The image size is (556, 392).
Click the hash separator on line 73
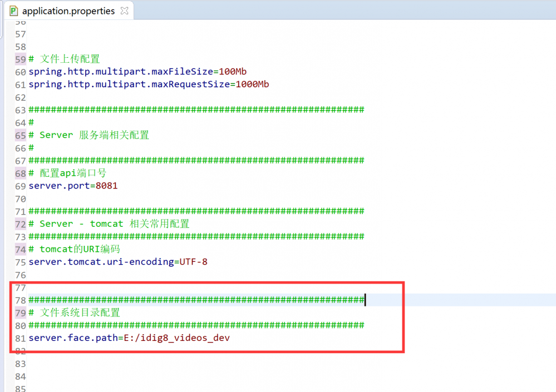pos(196,236)
